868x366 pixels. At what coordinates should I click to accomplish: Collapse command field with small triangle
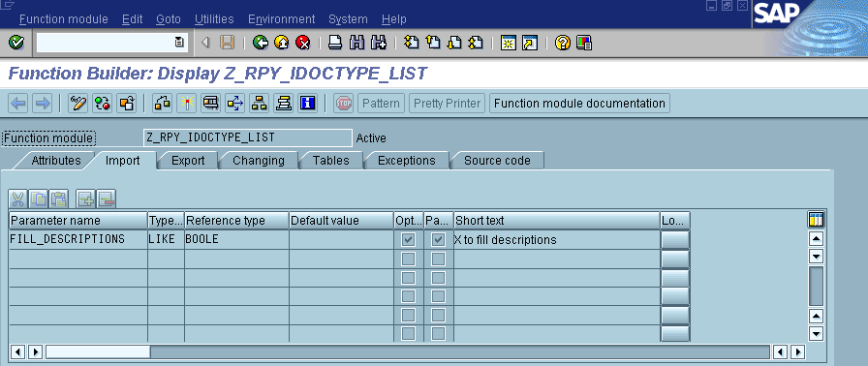(206, 43)
